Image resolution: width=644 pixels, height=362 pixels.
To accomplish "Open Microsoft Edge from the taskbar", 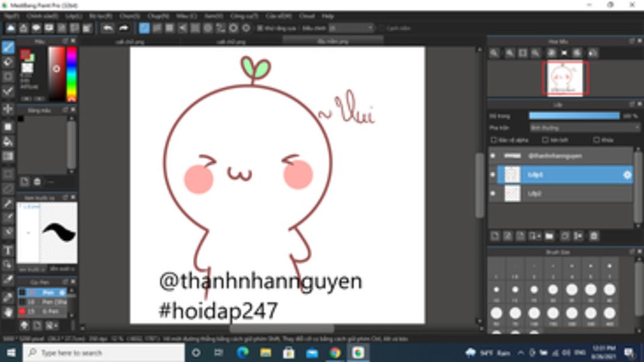I will (x=243, y=353).
